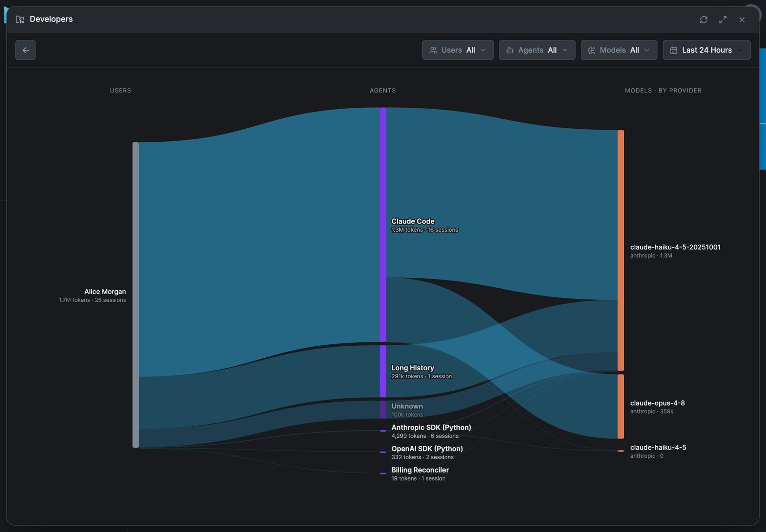Click the Billing Reconciler agent label
Screen dimensions: 766x532
point(420,470)
